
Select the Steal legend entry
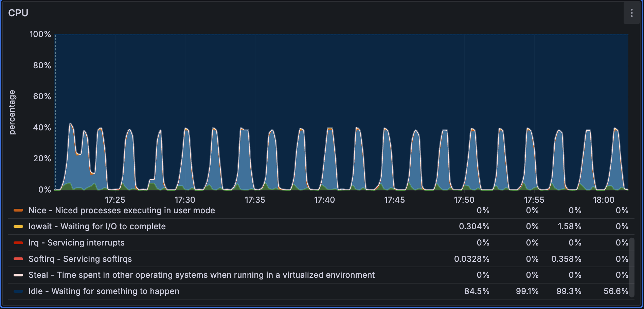(202, 275)
